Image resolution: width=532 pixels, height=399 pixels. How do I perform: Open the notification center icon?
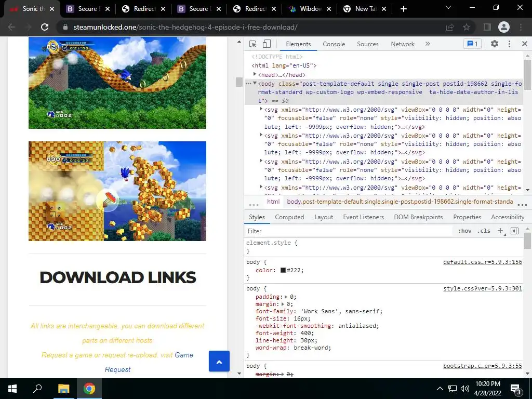point(516,389)
